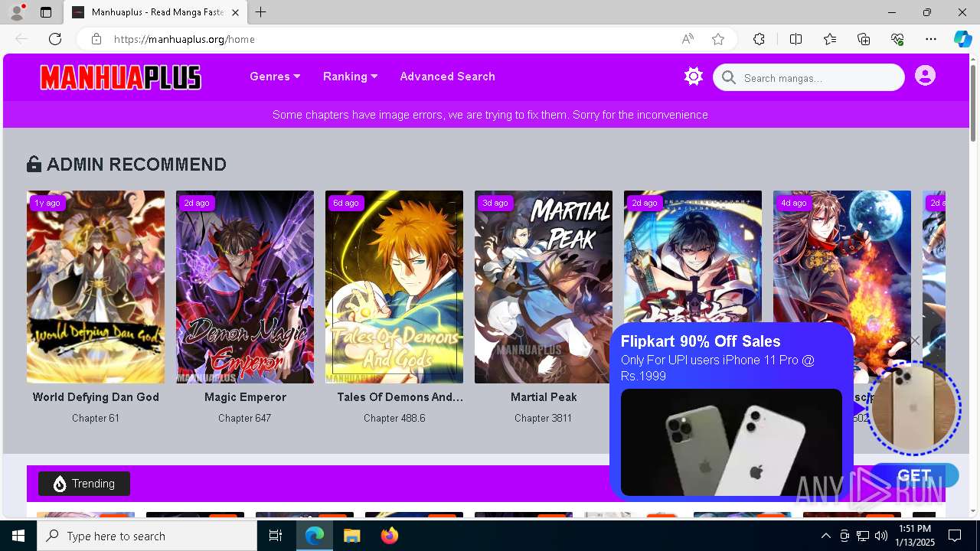Open File Explorer from taskbar
This screenshot has width=980, height=551.
pos(351,536)
